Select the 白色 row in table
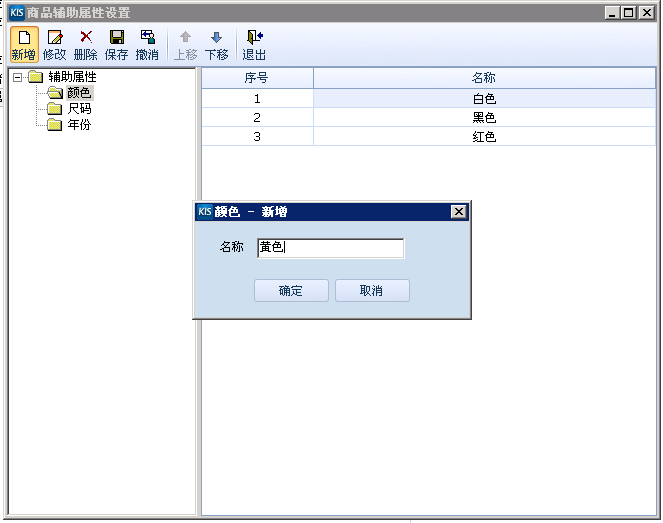The image size is (663, 523). (x=484, y=99)
